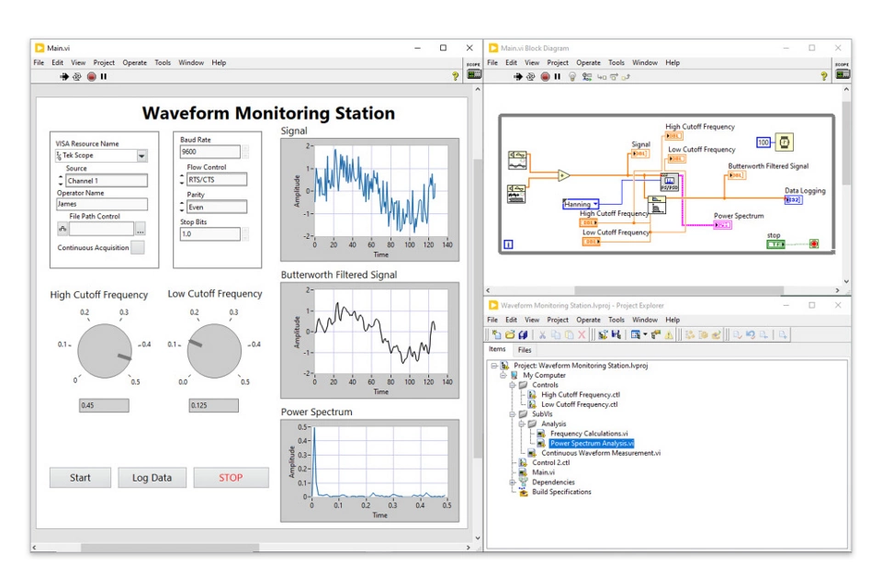882x588 pixels.
Task: Click the Run arrow in Main.vi toolbar
Action: [65, 77]
